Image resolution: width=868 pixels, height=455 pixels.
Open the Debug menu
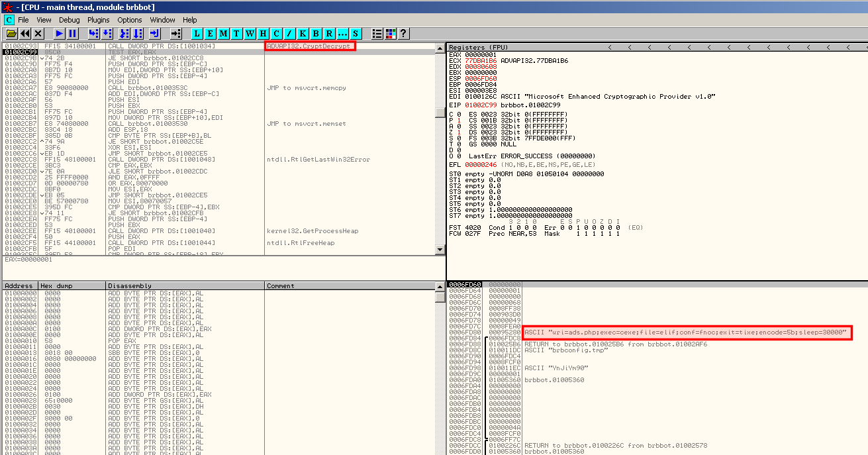[x=69, y=20]
